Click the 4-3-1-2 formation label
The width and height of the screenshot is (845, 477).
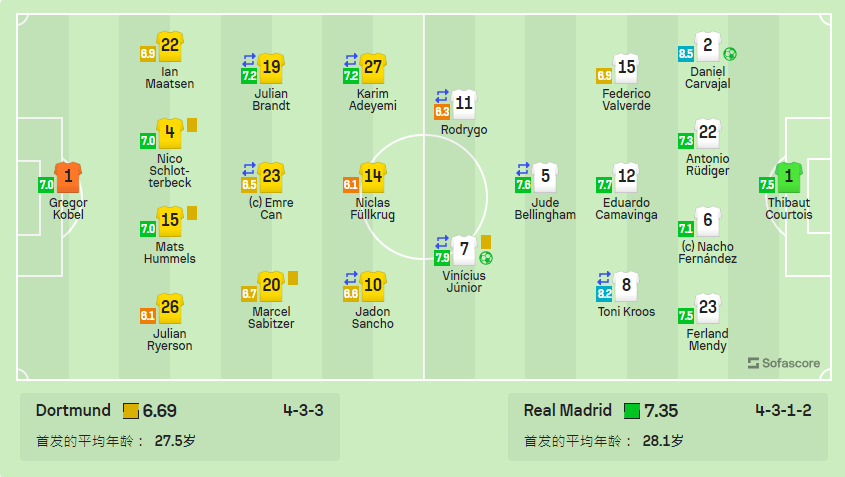(x=783, y=411)
